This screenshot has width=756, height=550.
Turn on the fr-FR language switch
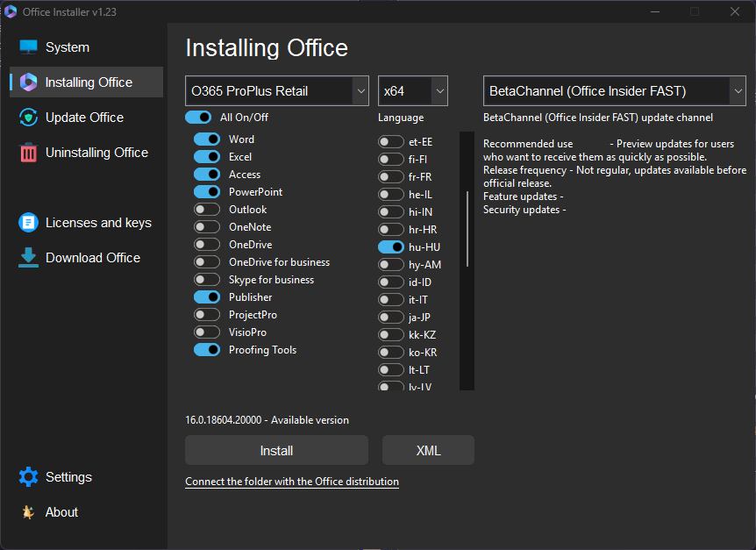391,177
